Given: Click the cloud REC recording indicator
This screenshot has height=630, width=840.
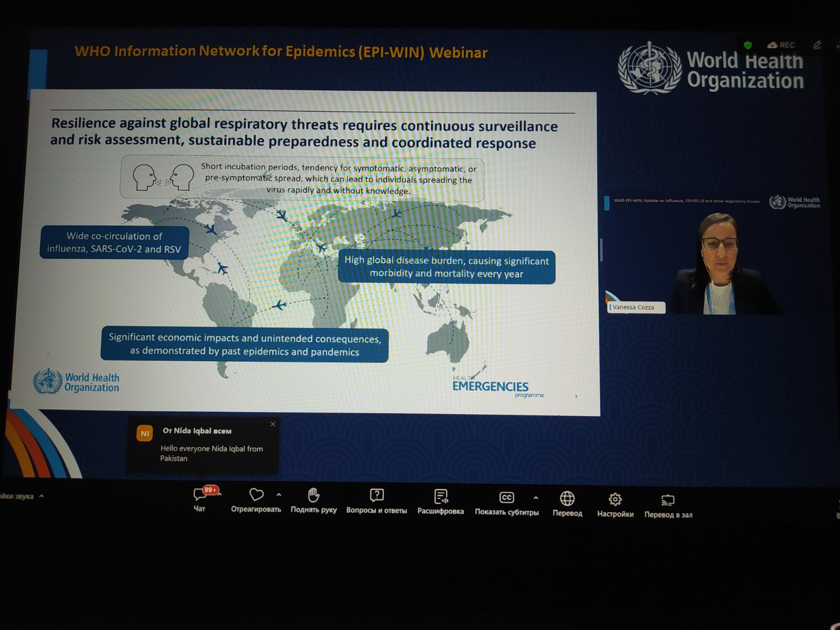Looking at the screenshot, I should (x=781, y=45).
